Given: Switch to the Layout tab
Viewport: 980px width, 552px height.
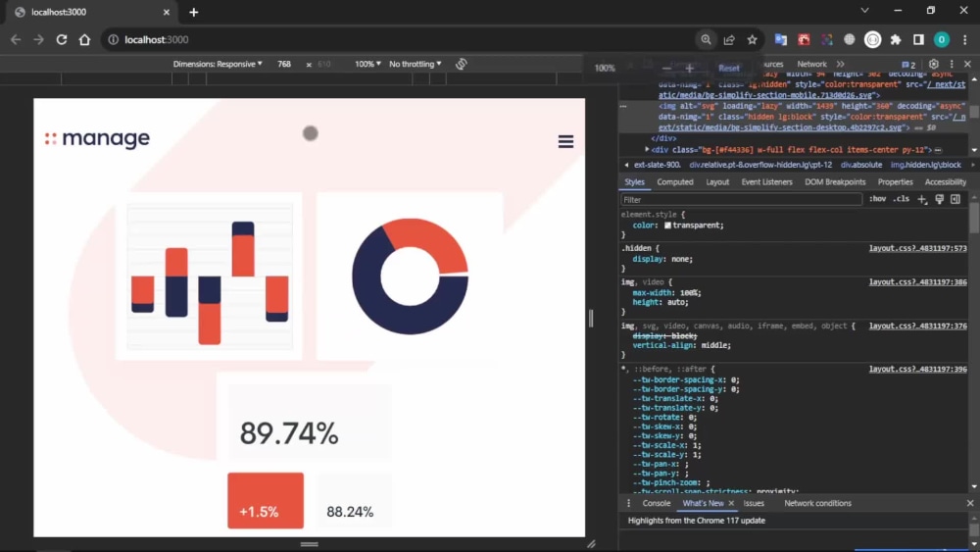Looking at the screenshot, I should pos(717,182).
